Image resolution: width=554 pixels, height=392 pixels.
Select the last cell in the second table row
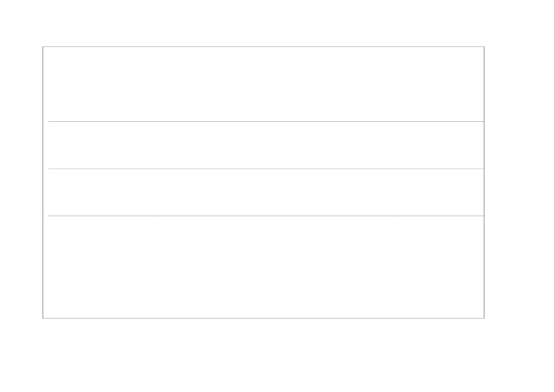[x=438, y=145]
